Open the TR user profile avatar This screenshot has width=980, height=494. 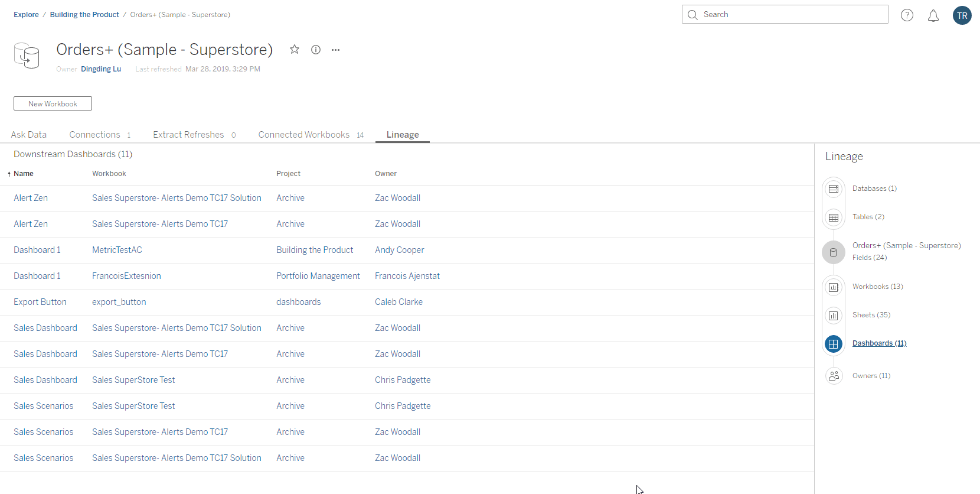tap(962, 15)
